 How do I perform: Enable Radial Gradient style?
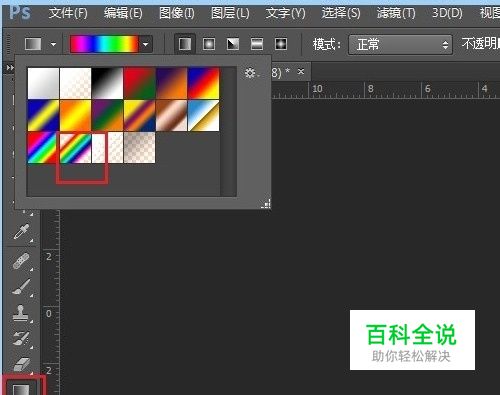209,44
